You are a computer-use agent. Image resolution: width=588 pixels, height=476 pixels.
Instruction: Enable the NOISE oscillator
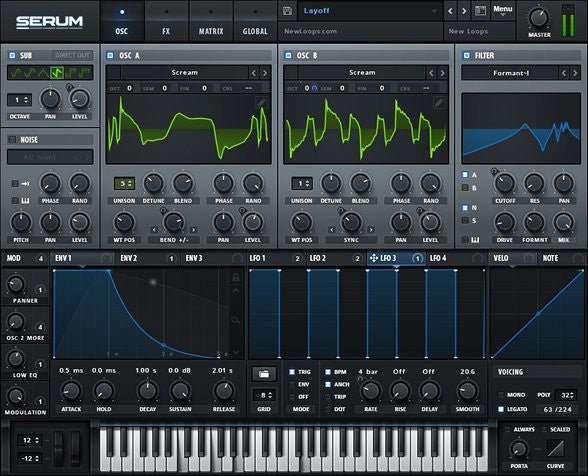point(12,140)
